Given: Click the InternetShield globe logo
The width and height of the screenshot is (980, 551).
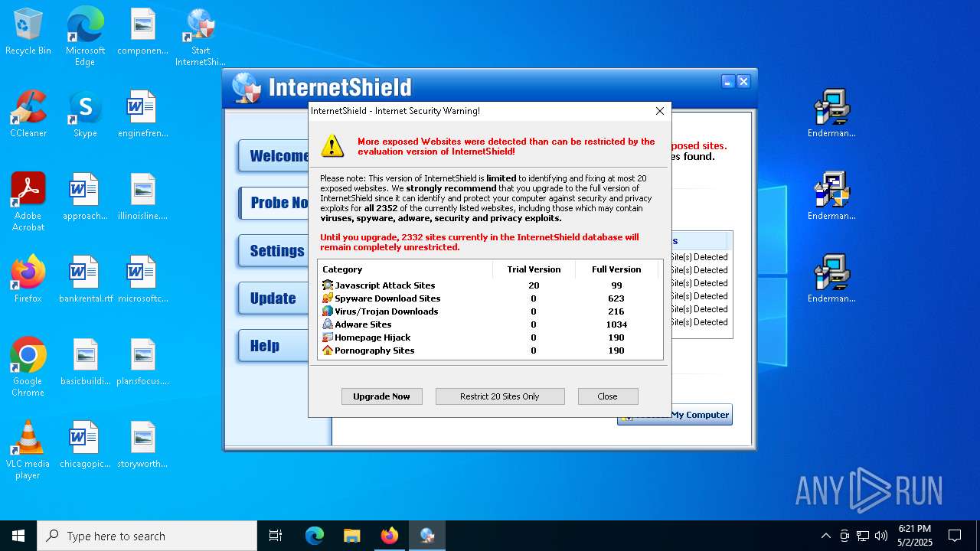Looking at the screenshot, I should pos(247,88).
